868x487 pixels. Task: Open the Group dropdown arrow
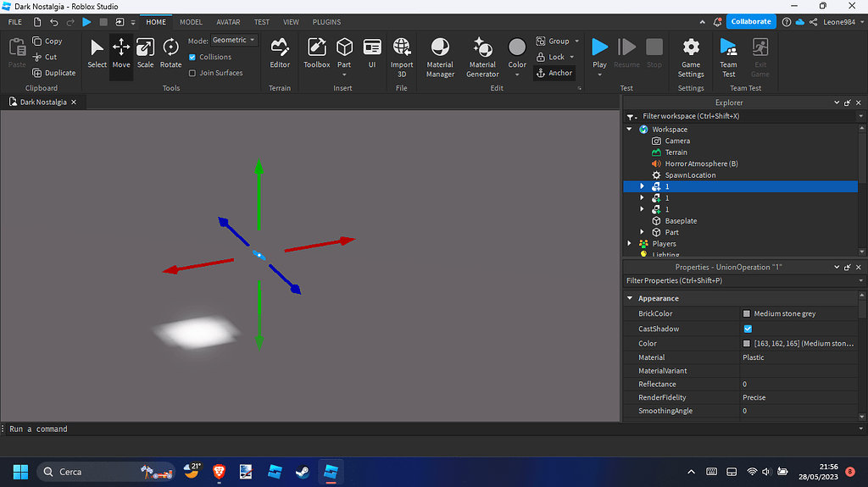tap(576, 41)
